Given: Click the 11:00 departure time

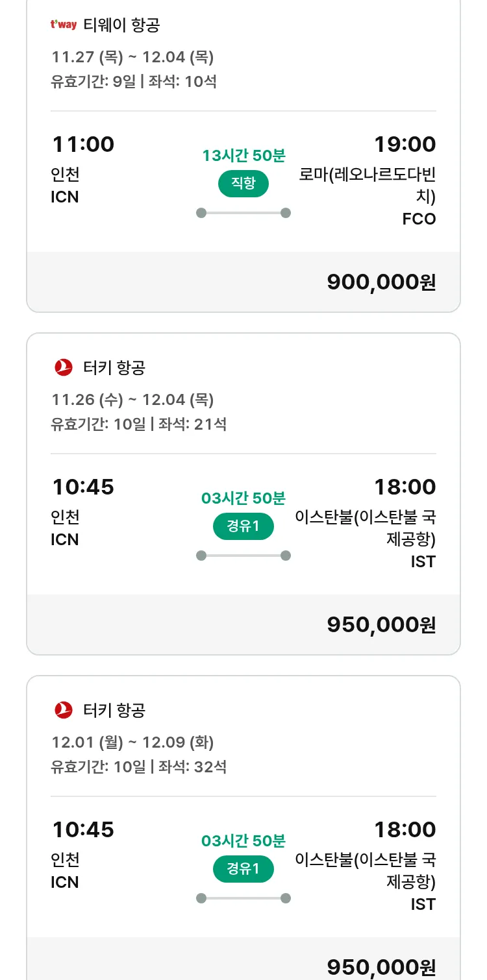Looking at the screenshot, I should point(82,144).
